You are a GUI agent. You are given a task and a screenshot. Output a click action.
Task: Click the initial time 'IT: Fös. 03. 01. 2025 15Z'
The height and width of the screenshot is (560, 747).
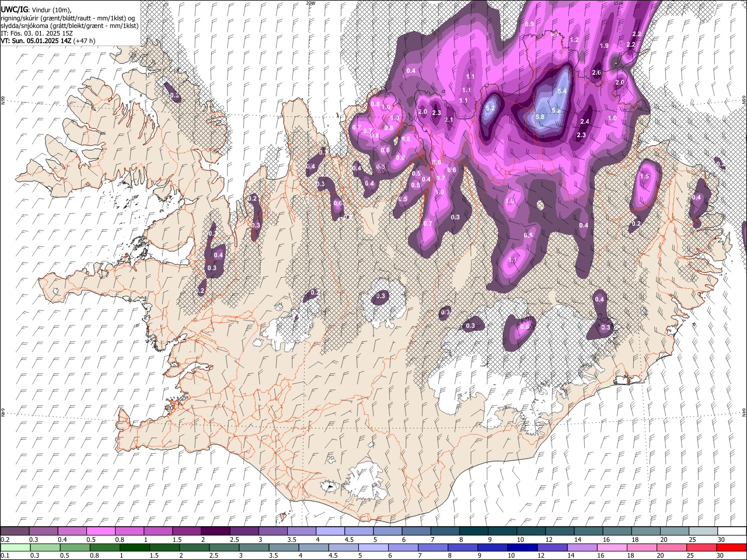click(37, 33)
